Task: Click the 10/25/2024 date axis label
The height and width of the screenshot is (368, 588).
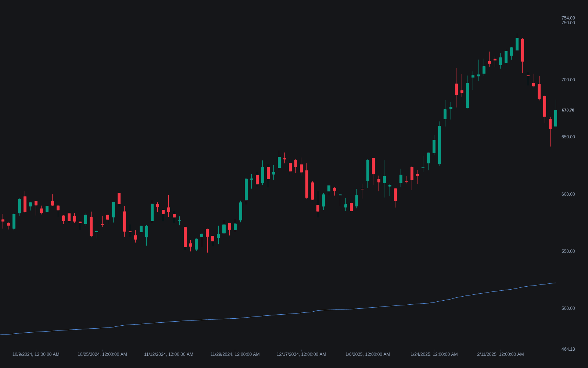Action: 102,354
